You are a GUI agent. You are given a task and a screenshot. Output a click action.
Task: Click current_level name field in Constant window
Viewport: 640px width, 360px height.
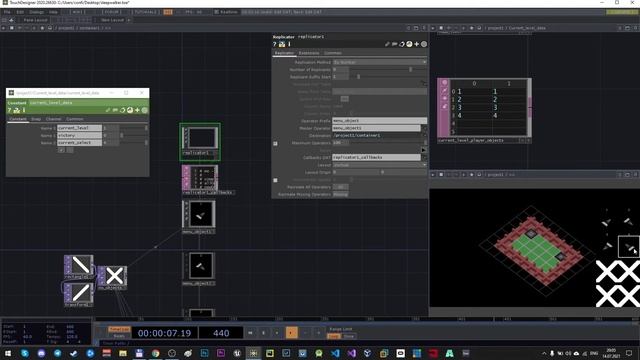[x=79, y=128]
